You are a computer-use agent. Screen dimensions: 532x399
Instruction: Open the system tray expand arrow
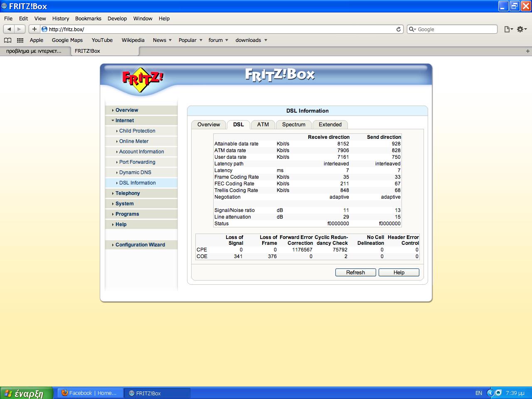(490, 393)
